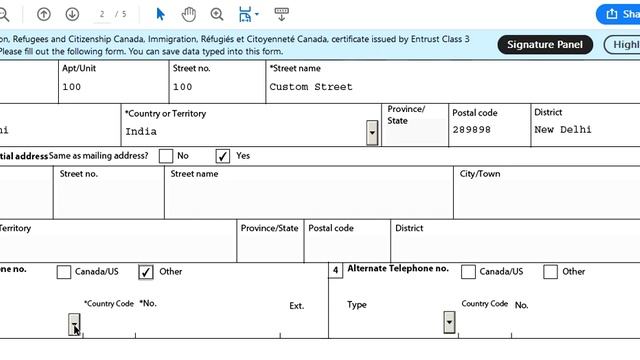Screen dimensions: 640x360
Task: Click the Apt/Unit field with 100
Action: click(x=113, y=87)
